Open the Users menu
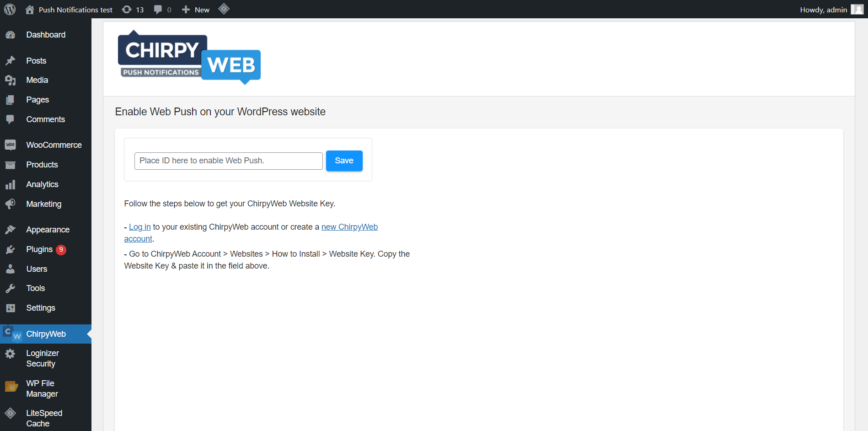The image size is (868, 431). coord(37,269)
